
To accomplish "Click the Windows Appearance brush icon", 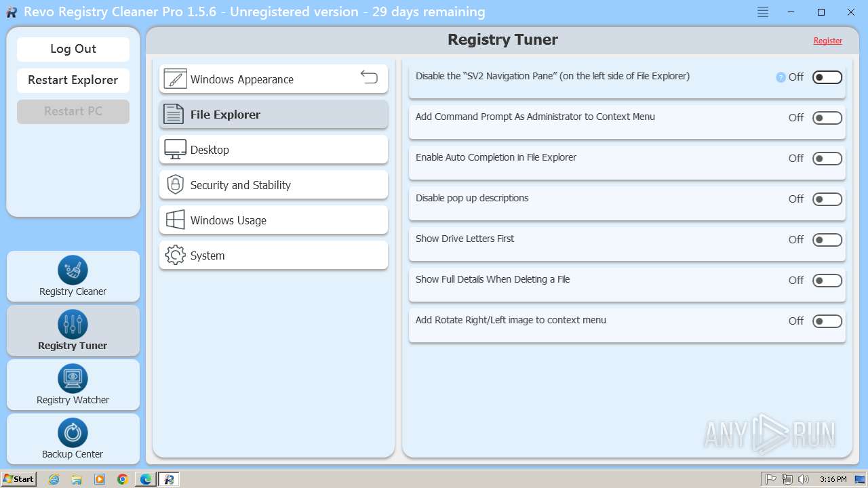I will (x=175, y=79).
